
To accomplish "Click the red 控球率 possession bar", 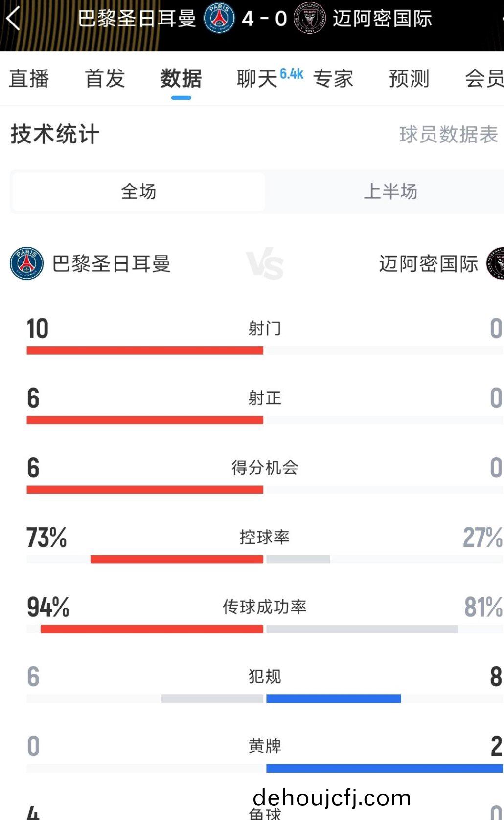I will pos(177,559).
